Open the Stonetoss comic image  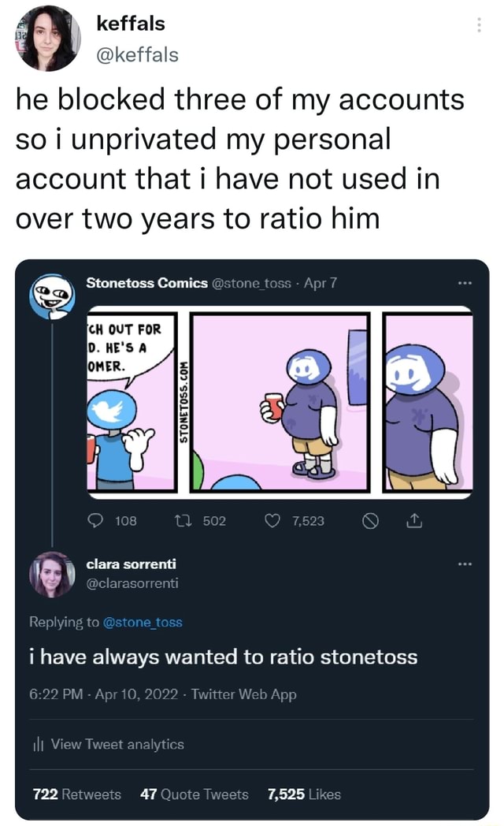(x=280, y=402)
